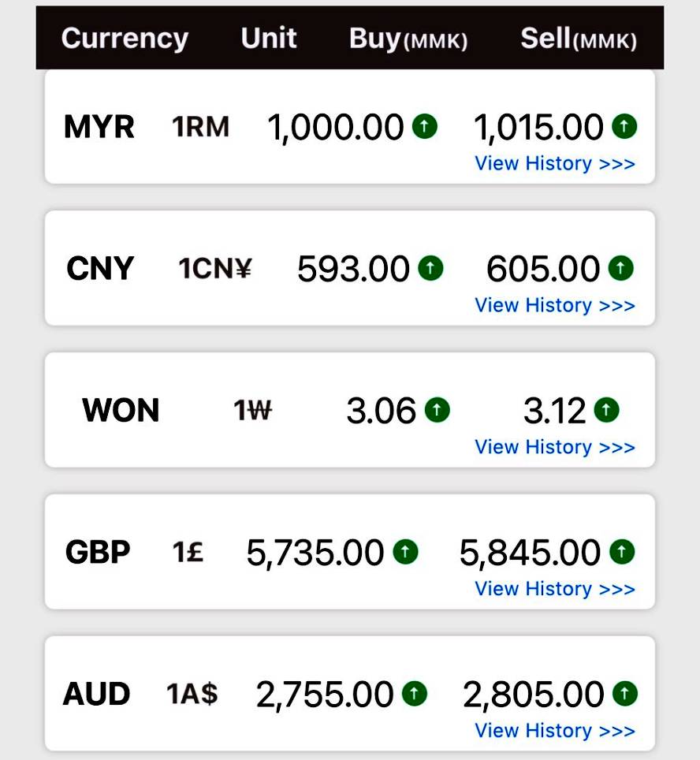Image resolution: width=700 pixels, height=760 pixels.
Task: Tap the up-arrow icon beside WON buy 3.06
Action: coord(437,410)
